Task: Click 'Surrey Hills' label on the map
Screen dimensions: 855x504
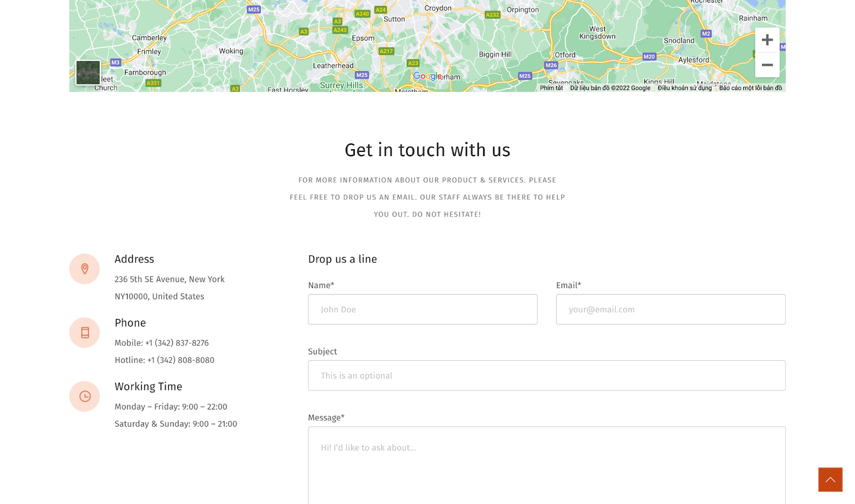Action: 341,85
